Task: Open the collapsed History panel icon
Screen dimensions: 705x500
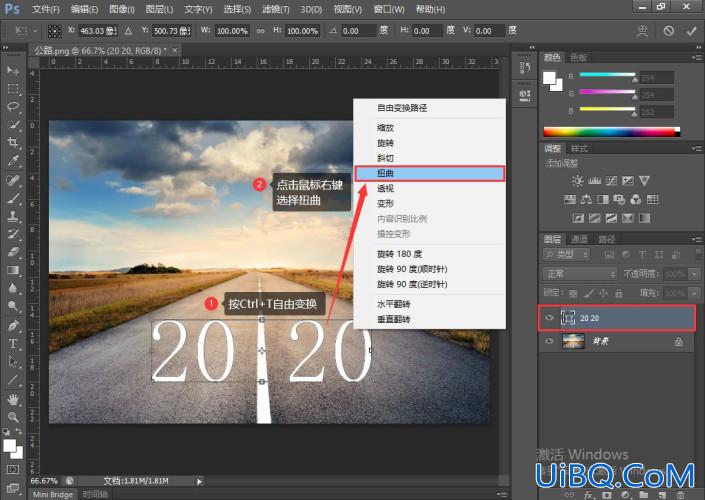Action: pos(525,68)
